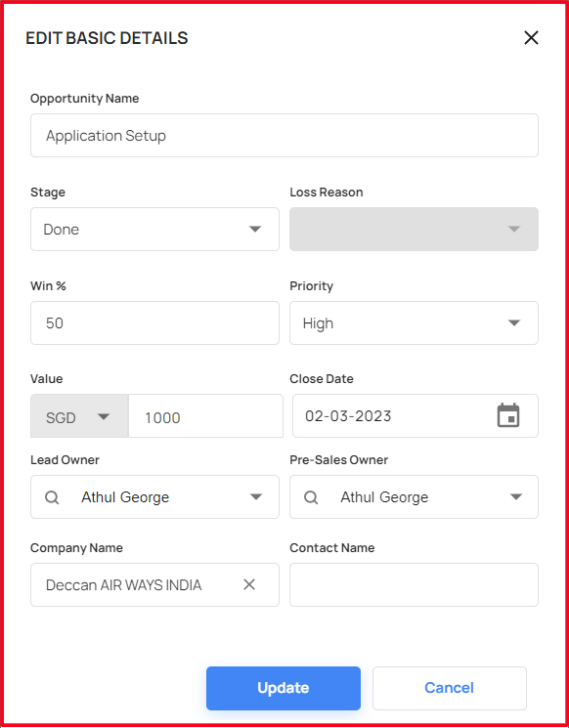Click the Lead Owner search icon
The image size is (569, 728).
52,497
